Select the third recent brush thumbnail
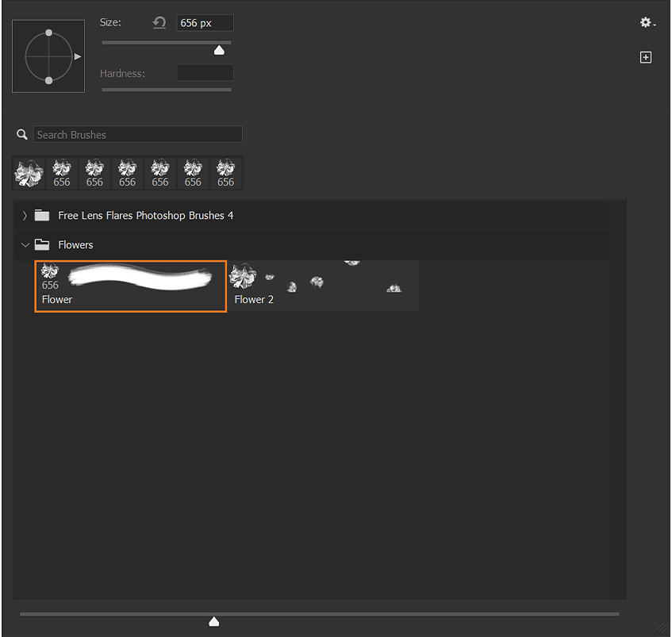 click(x=94, y=173)
